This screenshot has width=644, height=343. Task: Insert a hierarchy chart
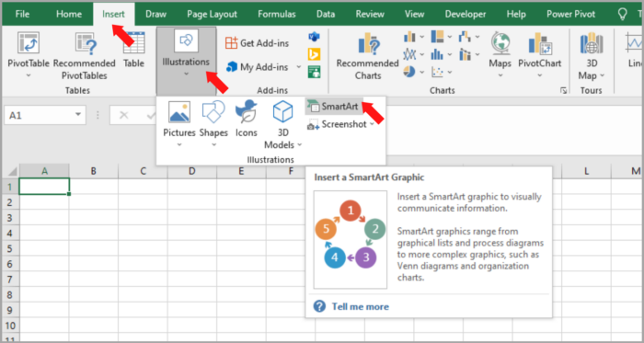pos(437,37)
